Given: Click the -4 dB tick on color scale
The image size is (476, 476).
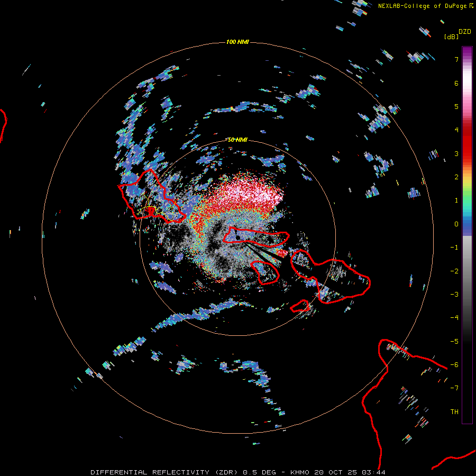Looking at the screenshot, I should (454, 318).
